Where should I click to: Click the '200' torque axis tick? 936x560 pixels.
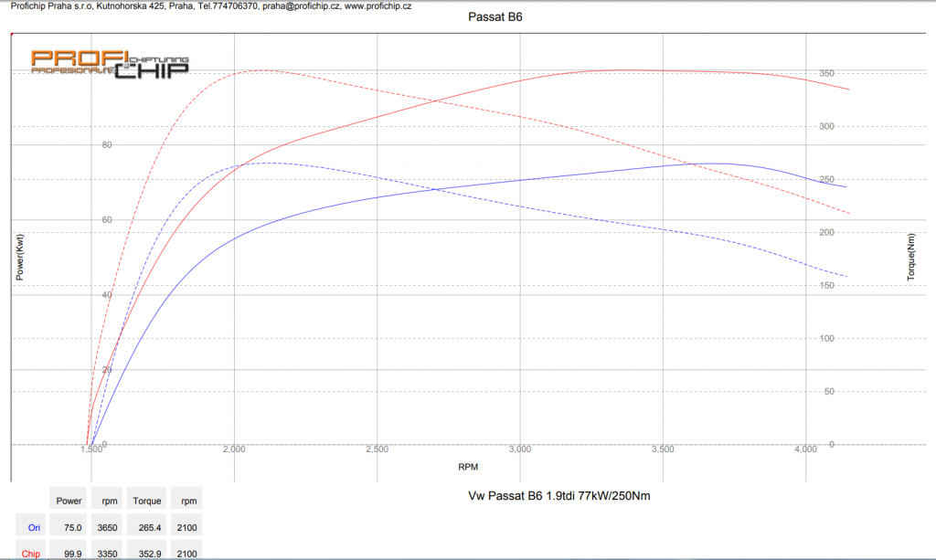pyautogui.click(x=826, y=233)
